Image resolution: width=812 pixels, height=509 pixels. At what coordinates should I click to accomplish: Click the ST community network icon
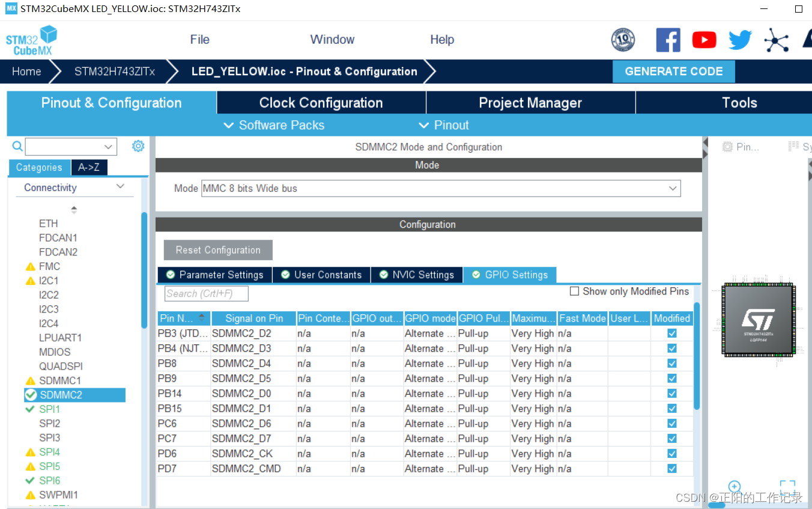tap(776, 40)
